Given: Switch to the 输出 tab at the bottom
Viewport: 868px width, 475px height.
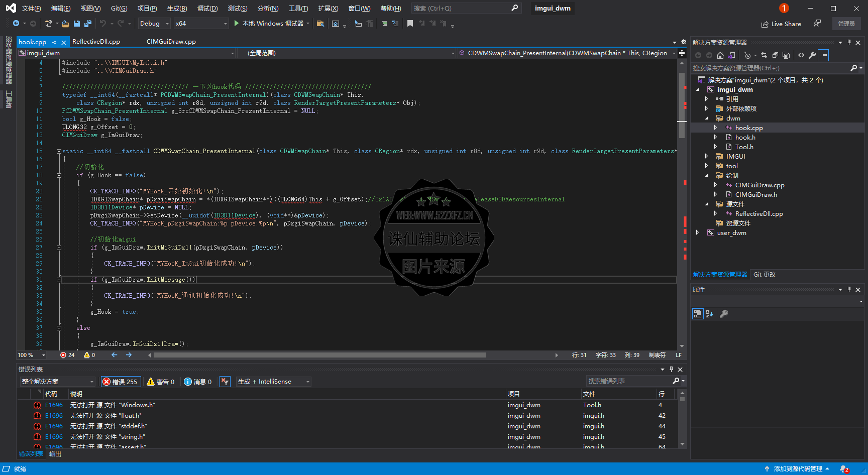Looking at the screenshot, I should click(55, 454).
